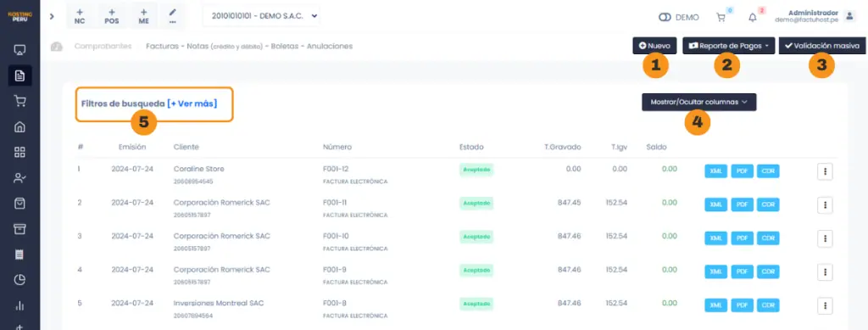The height and width of the screenshot is (330, 868).
Task: Click the + NC shortcut button
Action: coord(80,17)
